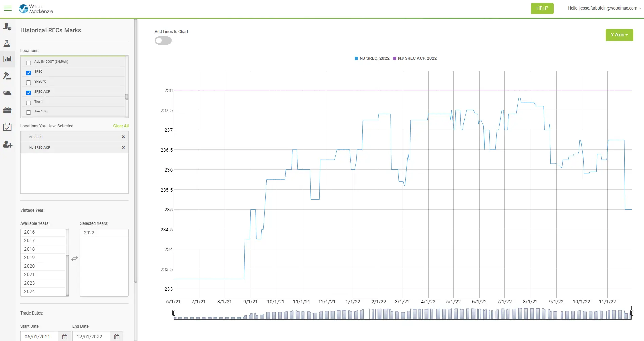Image resolution: width=644 pixels, height=341 pixels.
Task: Click the add user sidebar icon
Action: [7, 145]
